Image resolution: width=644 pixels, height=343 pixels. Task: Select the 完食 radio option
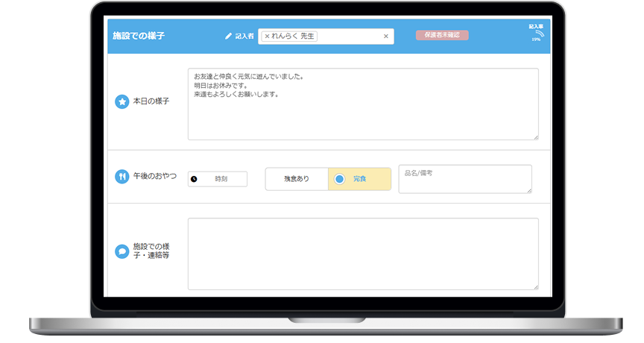pos(359,179)
